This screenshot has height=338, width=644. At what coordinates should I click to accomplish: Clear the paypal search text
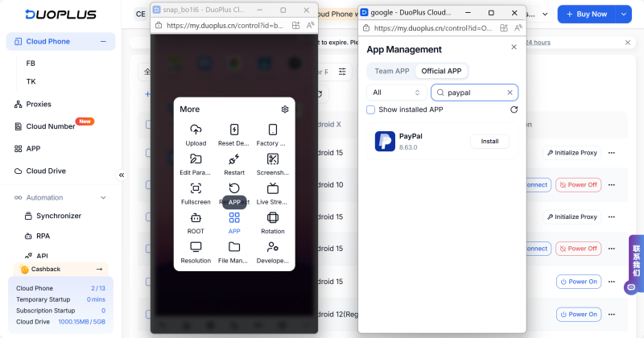(510, 93)
